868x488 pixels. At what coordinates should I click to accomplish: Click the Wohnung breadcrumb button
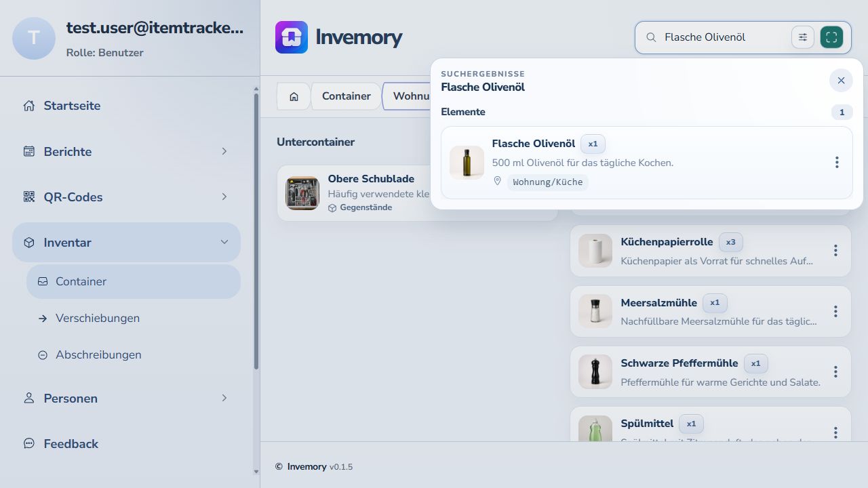(x=407, y=96)
